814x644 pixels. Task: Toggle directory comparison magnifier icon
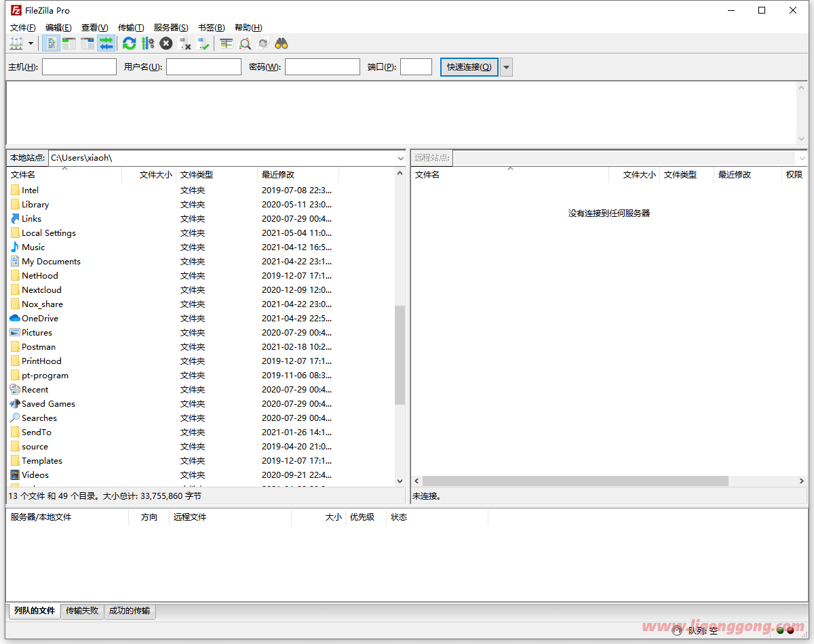click(245, 43)
